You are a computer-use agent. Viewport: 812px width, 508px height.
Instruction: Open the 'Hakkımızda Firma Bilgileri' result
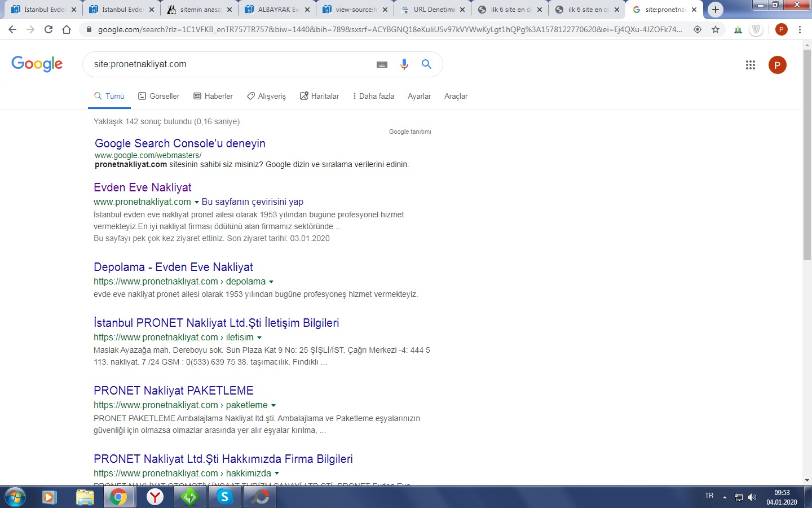(x=223, y=459)
